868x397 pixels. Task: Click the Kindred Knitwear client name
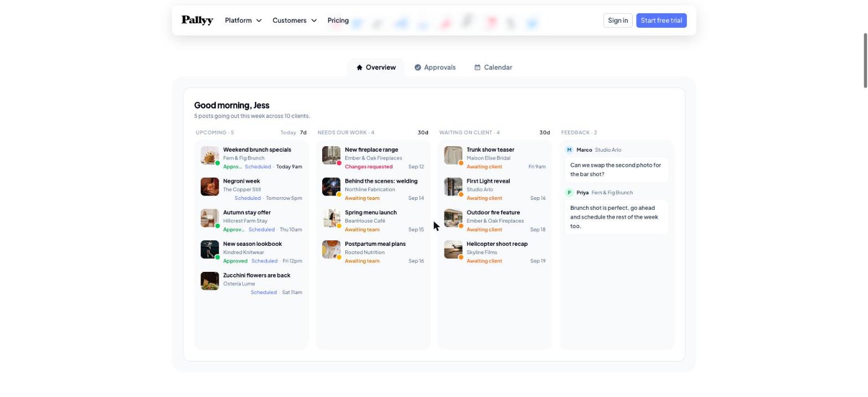click(244, 252)
